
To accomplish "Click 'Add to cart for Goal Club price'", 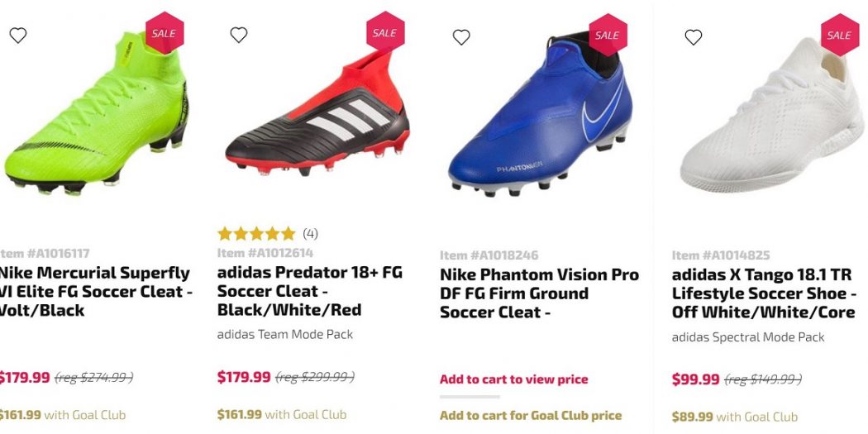I will pos(530,416).
